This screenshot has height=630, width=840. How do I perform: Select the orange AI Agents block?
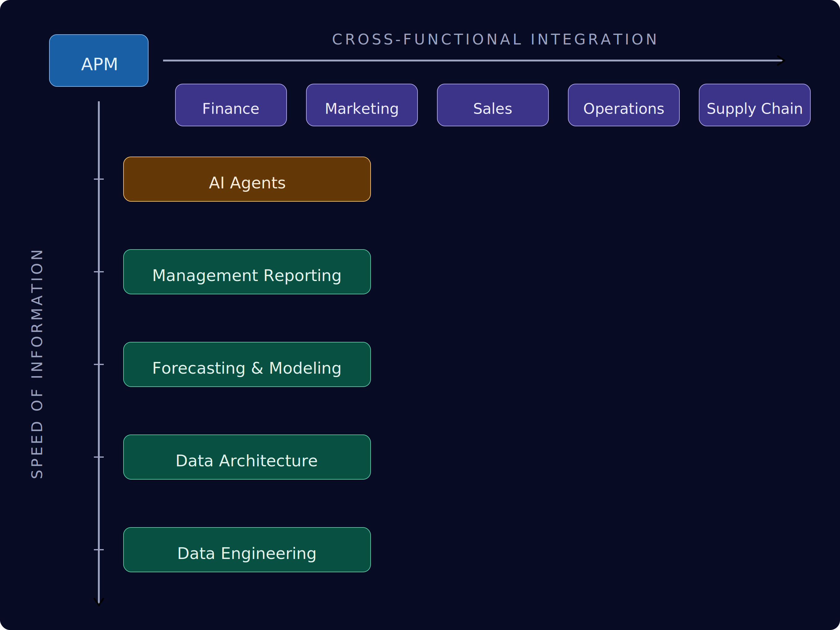tap(247, 179)
